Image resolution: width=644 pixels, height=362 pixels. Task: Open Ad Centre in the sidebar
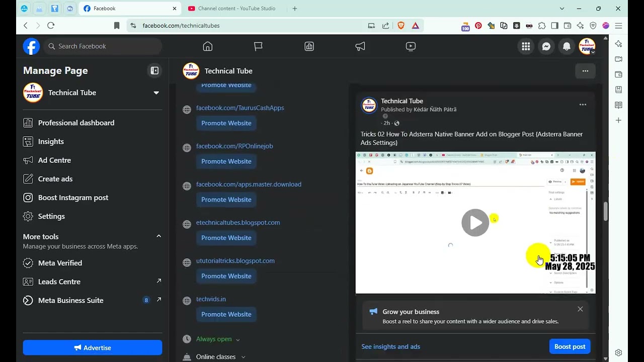point(93,160)
